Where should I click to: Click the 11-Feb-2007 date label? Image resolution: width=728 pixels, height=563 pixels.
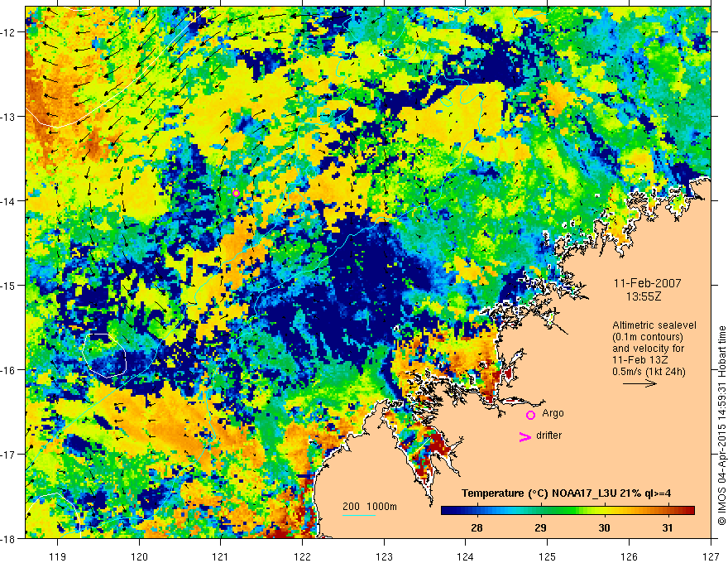tap(647, 283)
